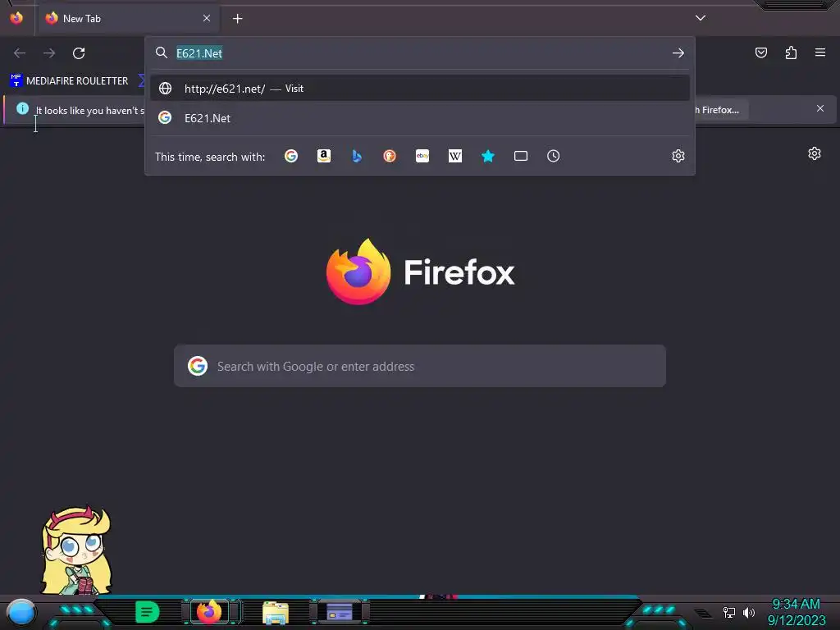Open the Save to Pocket icon

761,52
